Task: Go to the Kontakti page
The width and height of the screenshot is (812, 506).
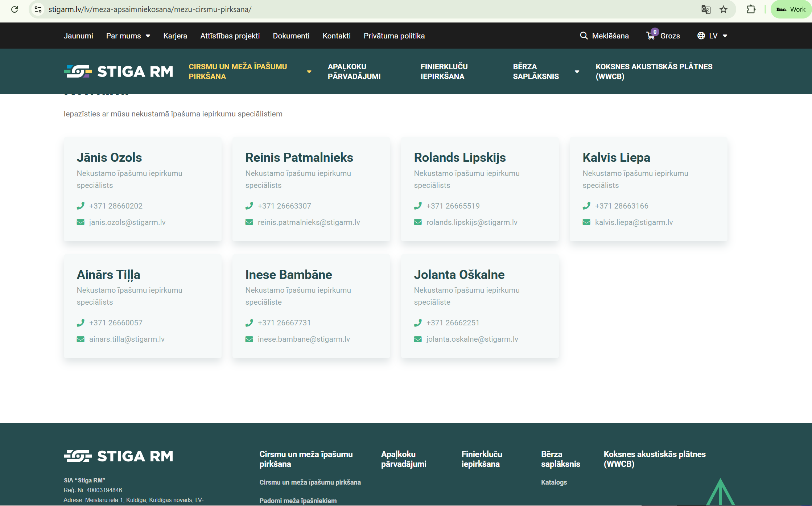Action: [337, 36]
